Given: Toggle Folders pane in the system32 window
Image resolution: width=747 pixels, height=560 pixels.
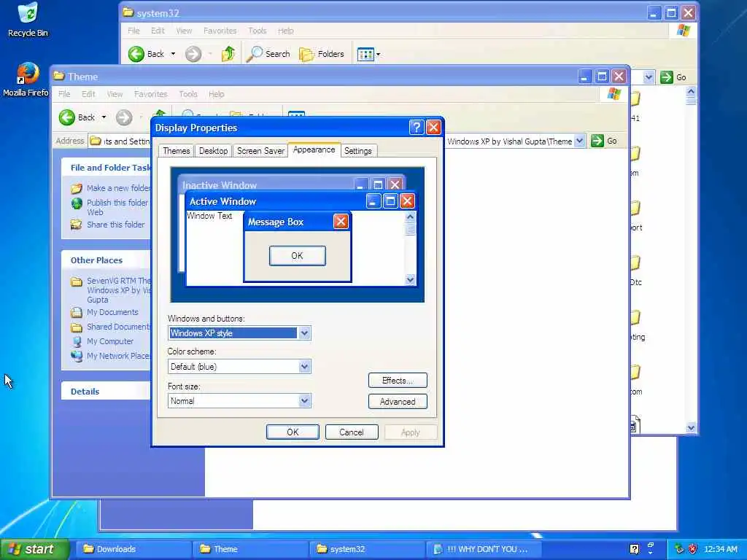Looking at the screenshot, I should click(322, 54).
